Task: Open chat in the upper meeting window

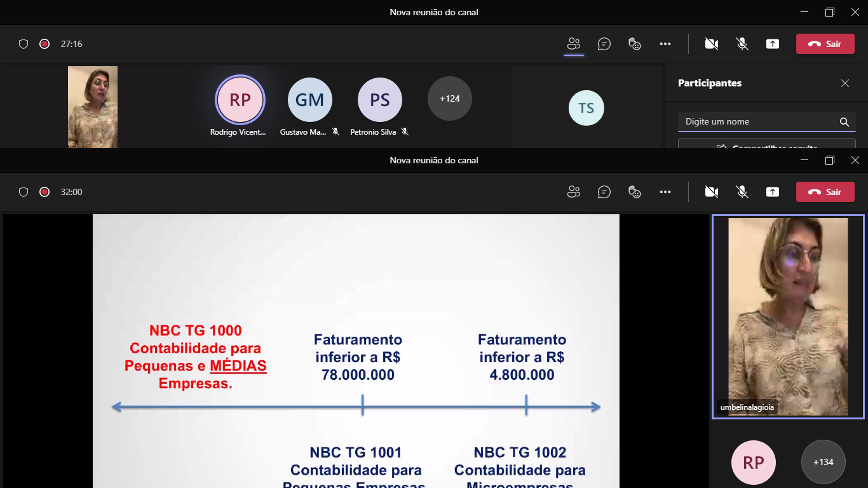Action: click(604, 44)
